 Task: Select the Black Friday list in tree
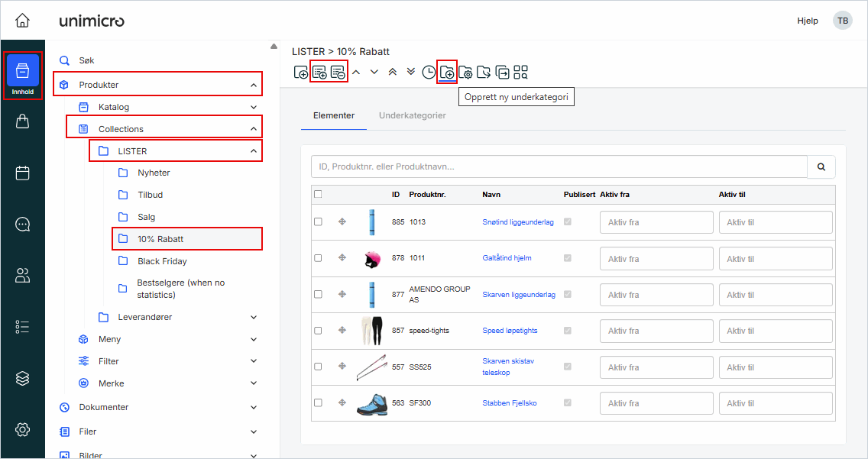pyautogui.click(x=162, y=261)
